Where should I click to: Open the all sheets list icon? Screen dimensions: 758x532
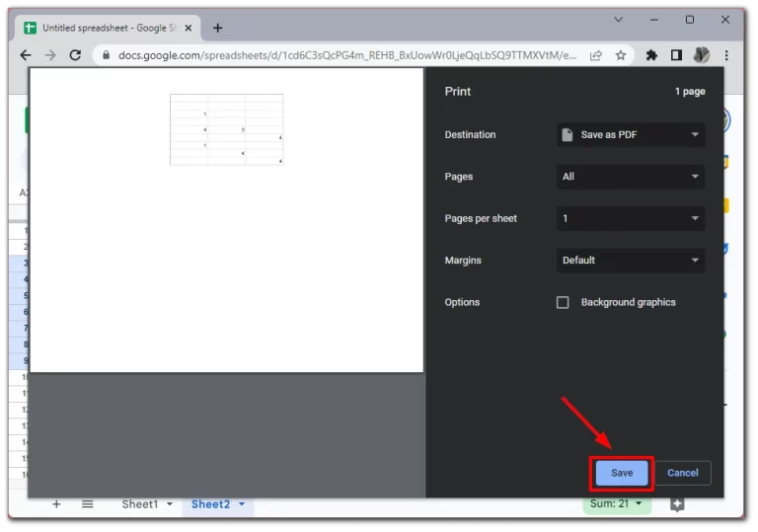[x=87, y=504]
